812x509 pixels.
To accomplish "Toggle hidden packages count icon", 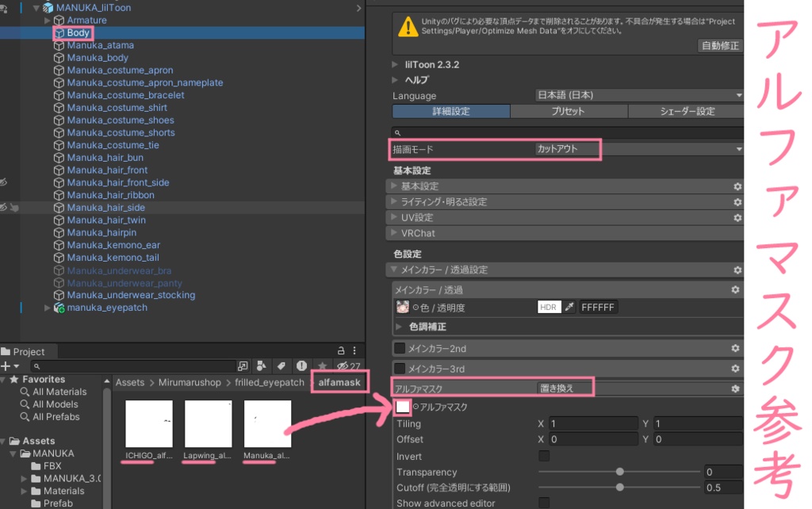I will coord(349,366).
